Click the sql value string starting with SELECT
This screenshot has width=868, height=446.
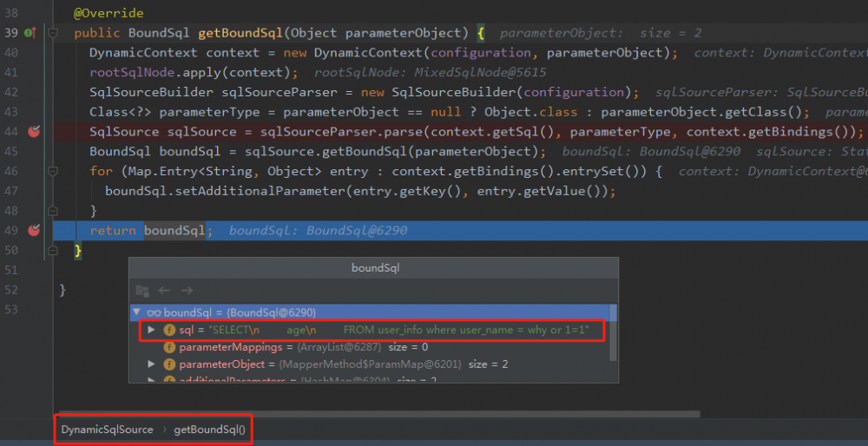[398, 331]
